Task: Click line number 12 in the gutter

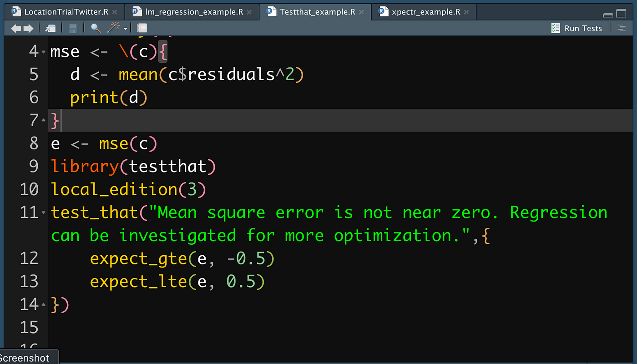Action: (30, 258)
